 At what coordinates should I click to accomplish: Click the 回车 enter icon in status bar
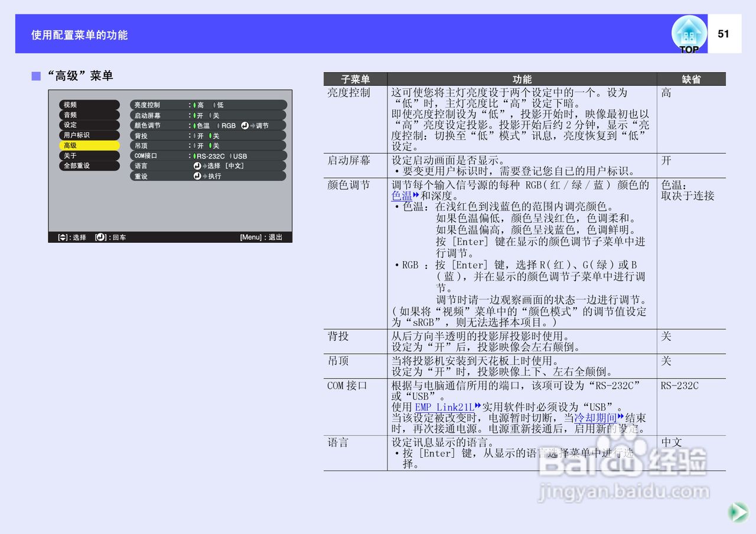pyautogui.click(x=100, y=236)
